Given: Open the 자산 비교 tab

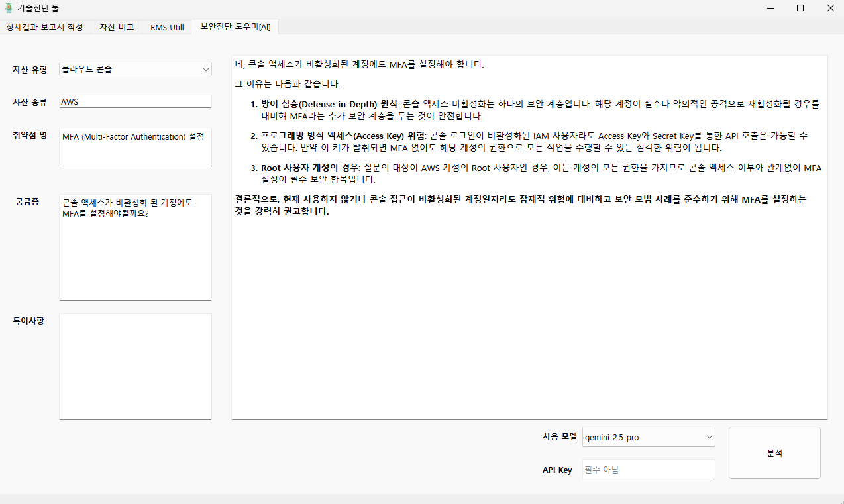Looking at the screenshot, I should coord(117,27).
